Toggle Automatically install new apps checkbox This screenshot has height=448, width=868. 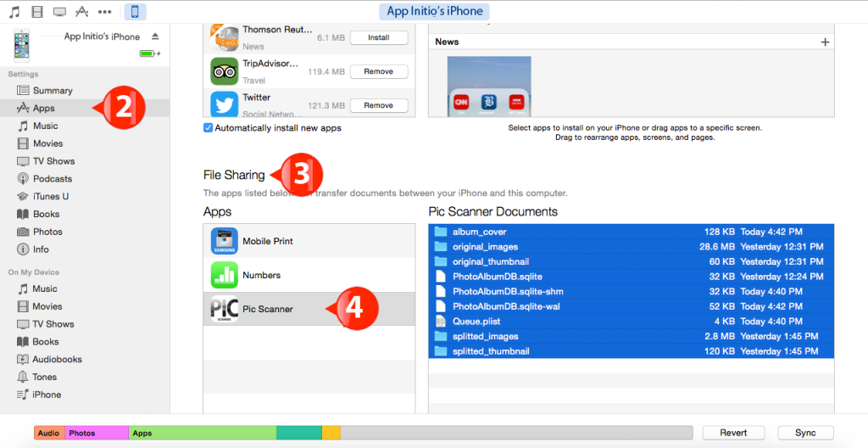tap(209, 128)
